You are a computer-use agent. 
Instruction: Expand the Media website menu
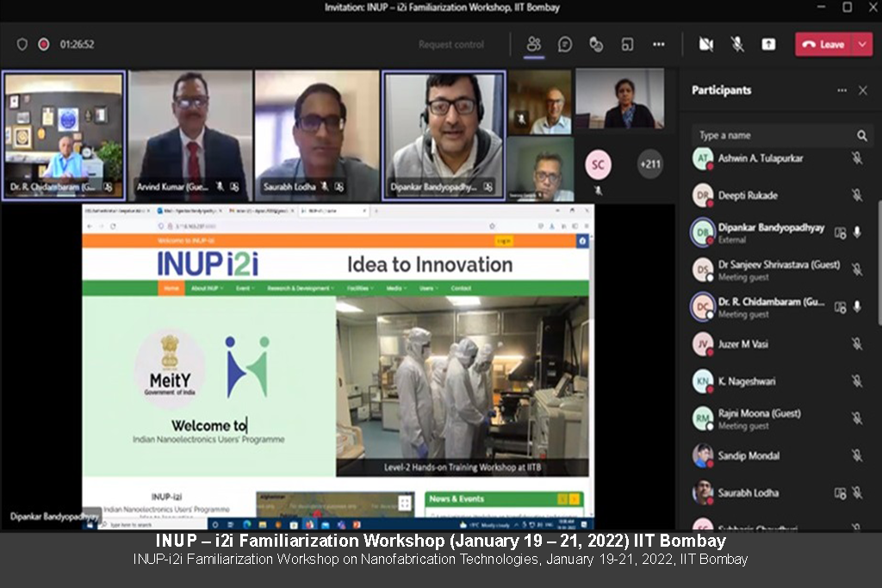396,288
